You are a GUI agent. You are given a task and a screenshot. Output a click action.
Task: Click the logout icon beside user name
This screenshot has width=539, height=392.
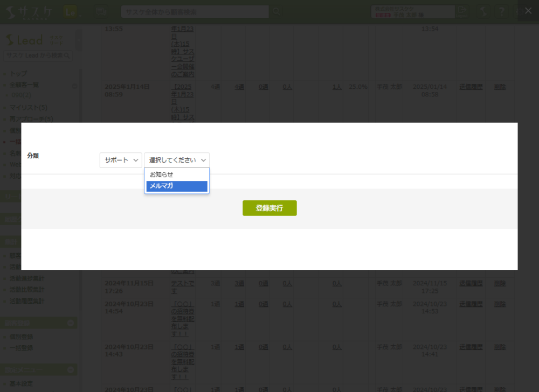point(461,11)
